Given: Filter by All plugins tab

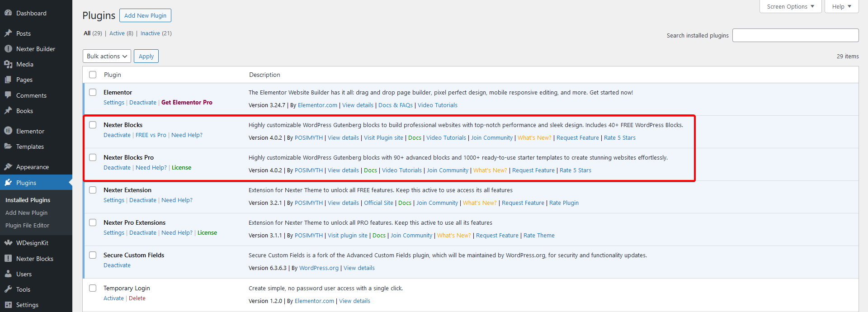Looking at the screenshot, I should pyautogui.click(x=93, y=33).
